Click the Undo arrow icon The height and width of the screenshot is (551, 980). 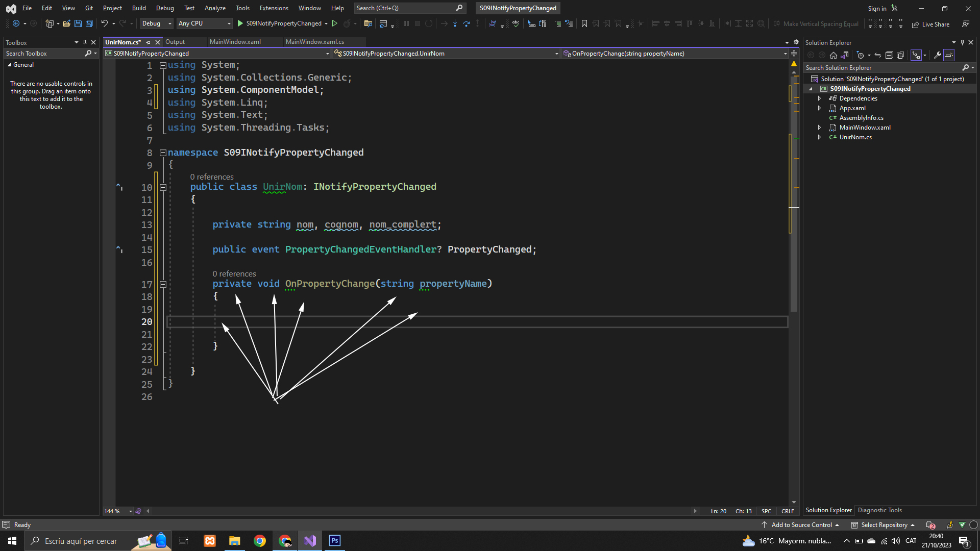(104, 23)
